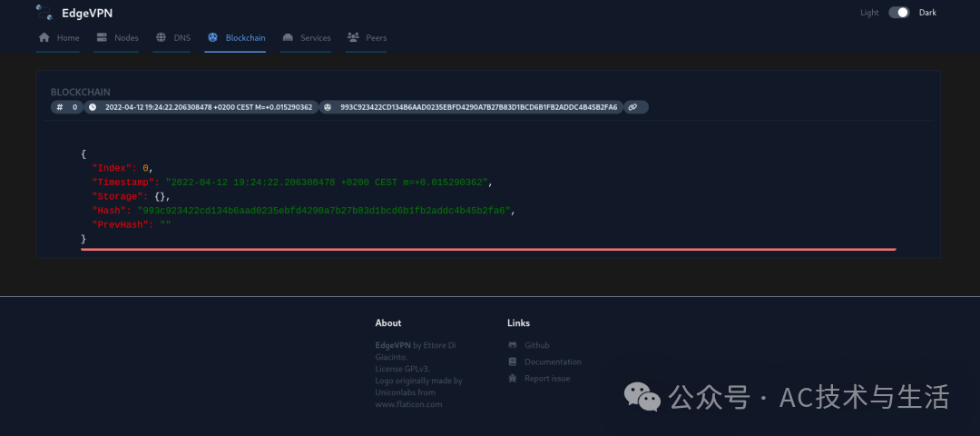
Task: Open the Report issue link
Action: point(547,378)
